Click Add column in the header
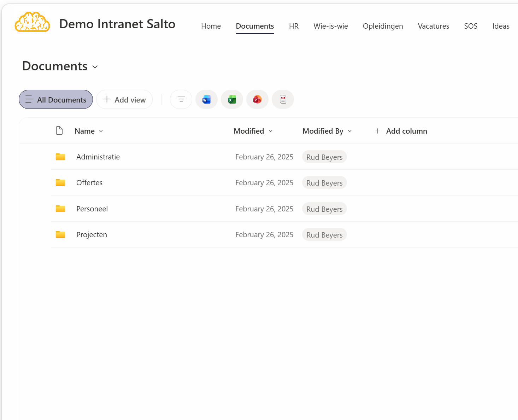 pyautogui.click(x=401, y=131)
